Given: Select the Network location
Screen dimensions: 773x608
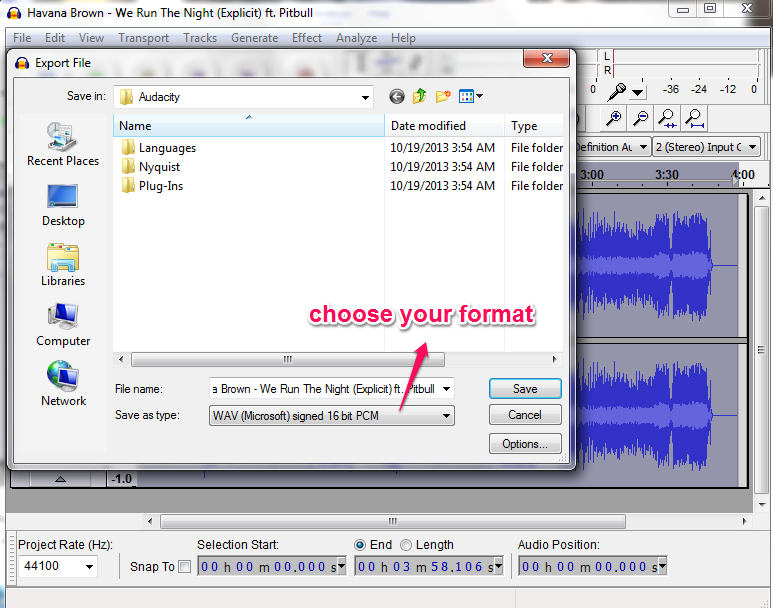Looking at the screenshot, I should point(63,384).
